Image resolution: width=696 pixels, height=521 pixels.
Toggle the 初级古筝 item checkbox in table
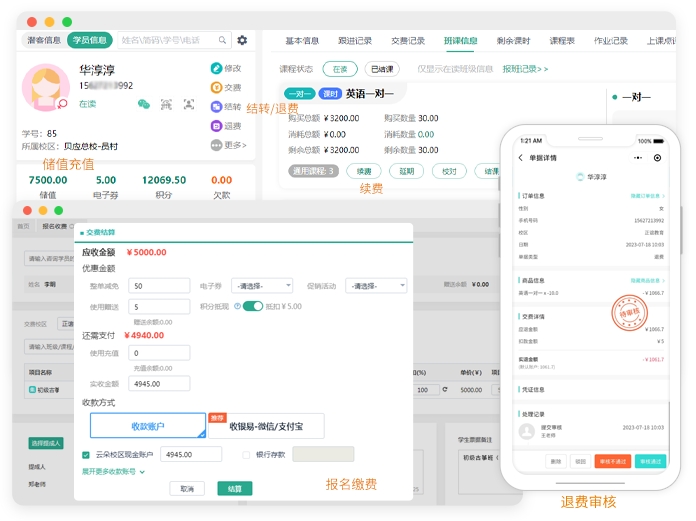32,390
